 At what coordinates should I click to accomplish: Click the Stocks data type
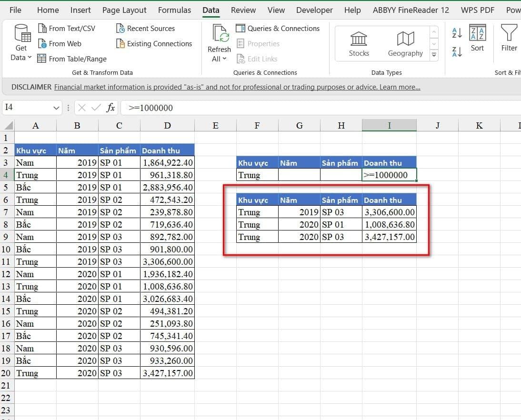[x=359, y=44]
